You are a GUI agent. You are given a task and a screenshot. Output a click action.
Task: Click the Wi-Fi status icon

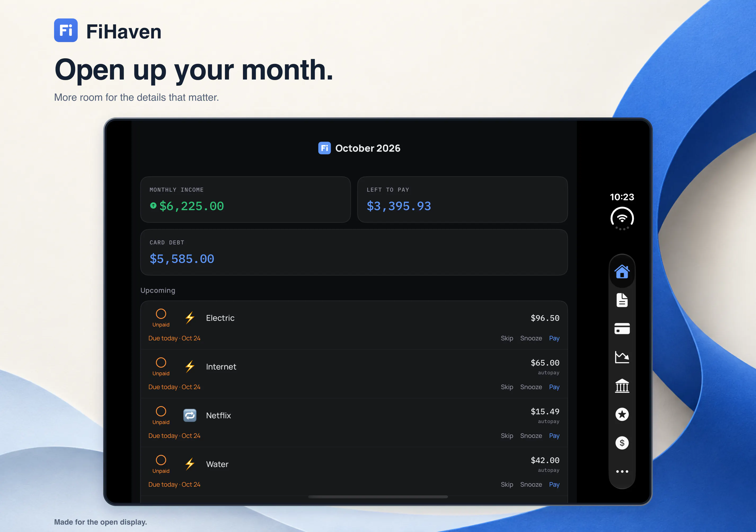622,218
